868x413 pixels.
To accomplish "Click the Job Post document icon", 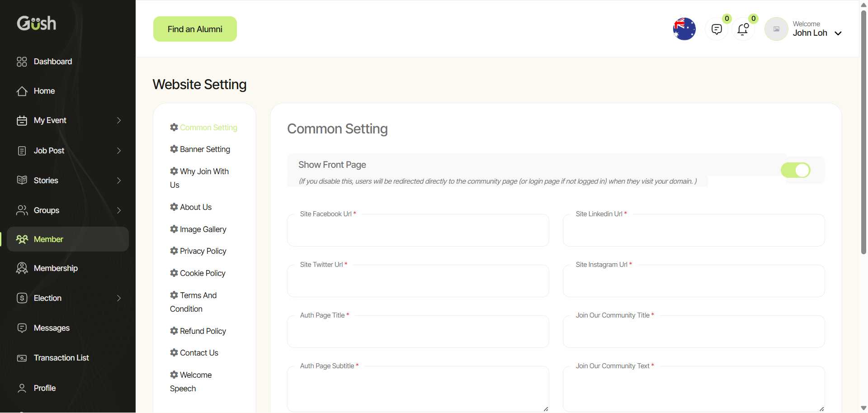I will tap(22, 151).
